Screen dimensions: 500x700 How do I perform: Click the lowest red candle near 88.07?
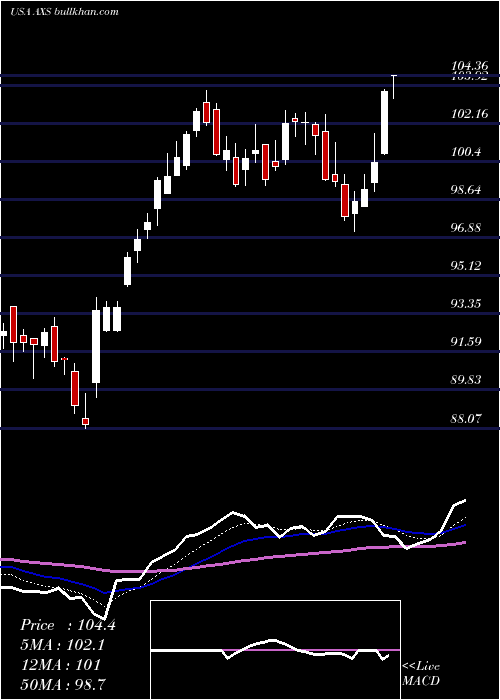pos(85,421)
